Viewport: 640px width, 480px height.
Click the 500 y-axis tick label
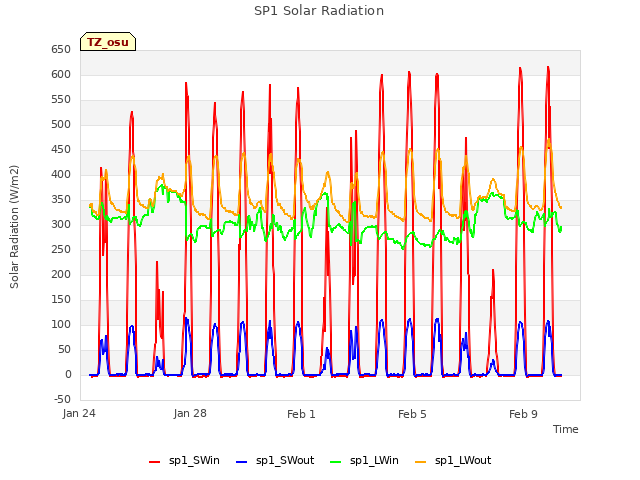tap(61, 124)
